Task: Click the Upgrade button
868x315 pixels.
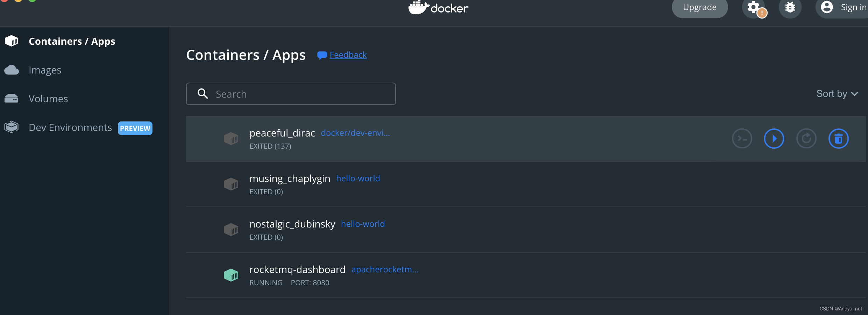Action: click(700, 8)
